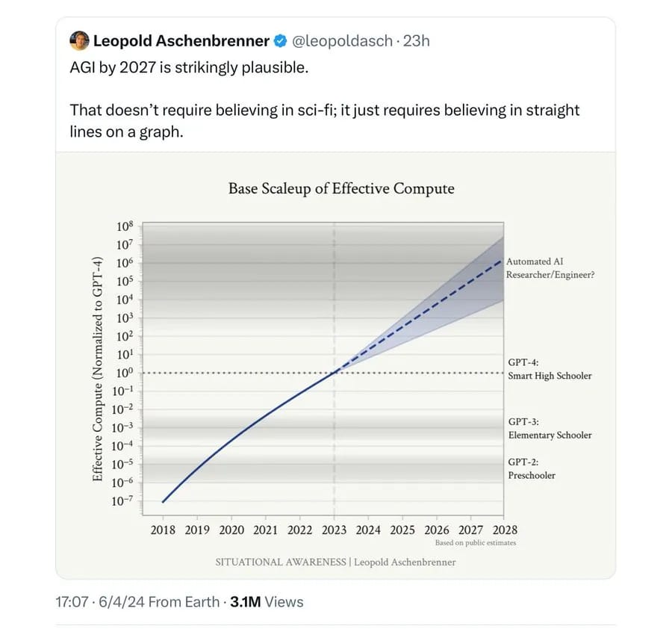This screenshot has height=629, width=672.
Task: Open the 23h quoted tweet timestamp
Action: pyautogui.click(x=417, y=40)
